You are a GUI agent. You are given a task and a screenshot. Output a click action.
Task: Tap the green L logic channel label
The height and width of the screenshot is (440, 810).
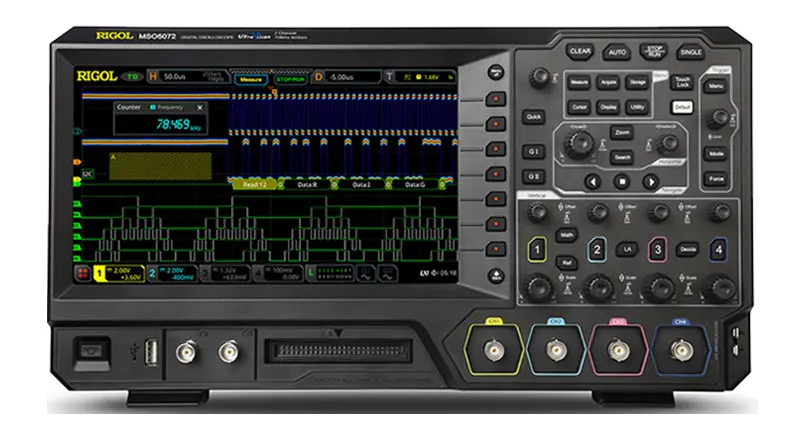(x=330, y=273)
